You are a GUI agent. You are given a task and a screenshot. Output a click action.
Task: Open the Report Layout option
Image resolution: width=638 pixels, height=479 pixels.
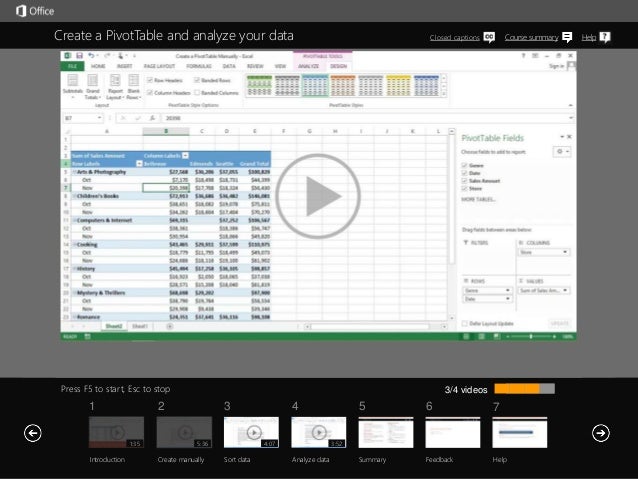(115, 87)
